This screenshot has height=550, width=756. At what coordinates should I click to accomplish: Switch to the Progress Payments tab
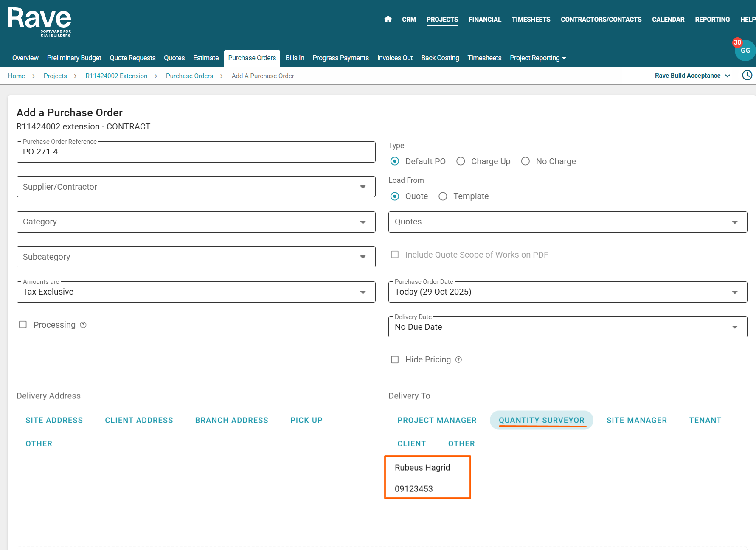click(341, 58)
